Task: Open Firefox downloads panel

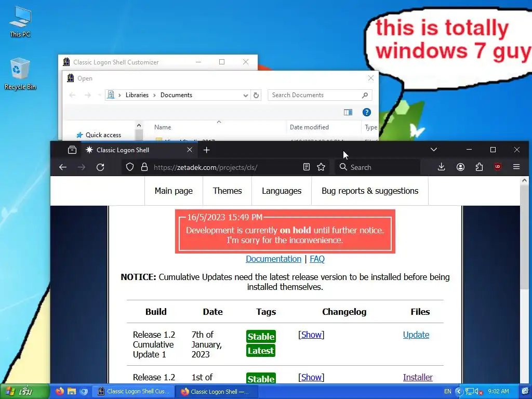Action: click(441, 167)
